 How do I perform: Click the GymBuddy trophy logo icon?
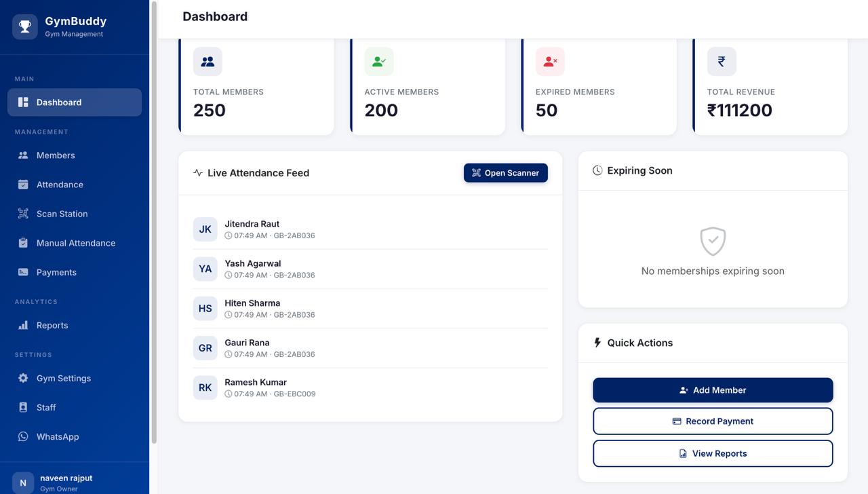pyautogui.click(x=25, y=26)
